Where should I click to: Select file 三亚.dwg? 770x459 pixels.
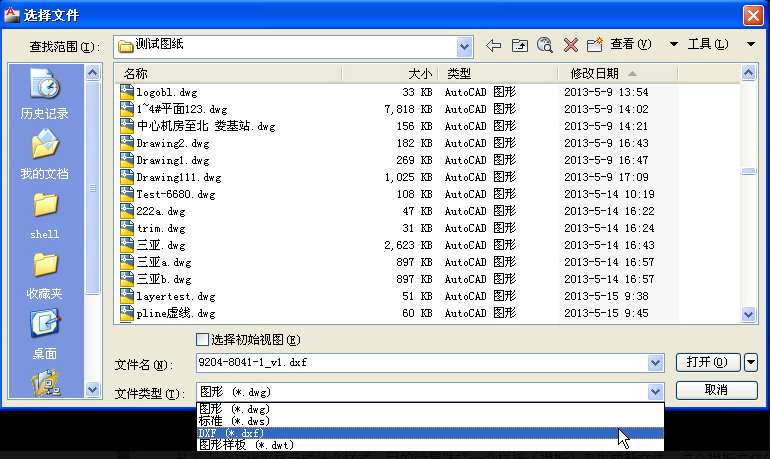[161, 245]
